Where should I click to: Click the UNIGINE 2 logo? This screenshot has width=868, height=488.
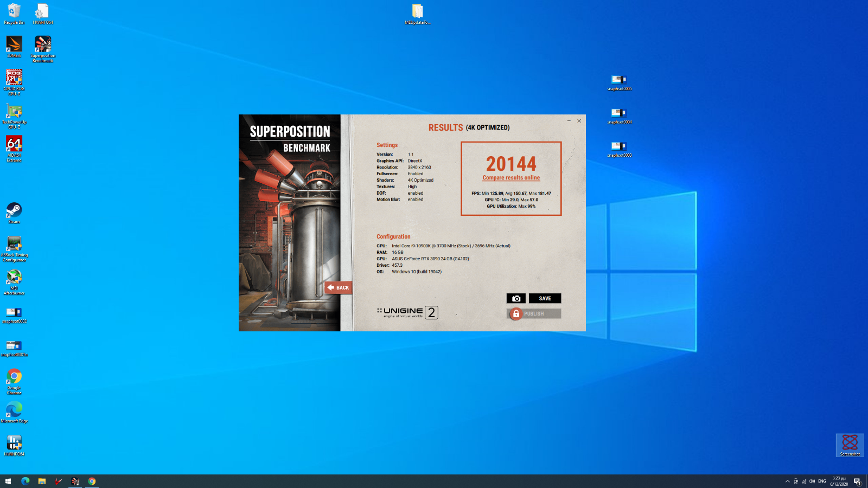[407, 312]
